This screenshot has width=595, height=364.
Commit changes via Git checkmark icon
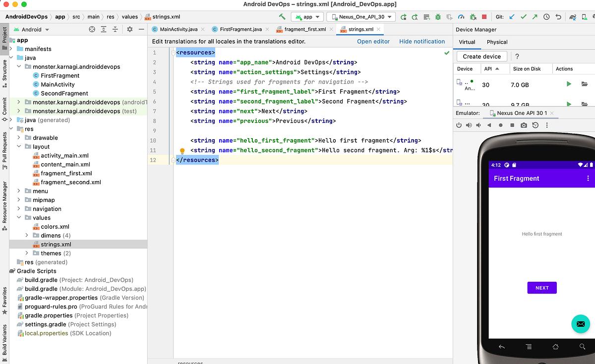pos(524,16)
